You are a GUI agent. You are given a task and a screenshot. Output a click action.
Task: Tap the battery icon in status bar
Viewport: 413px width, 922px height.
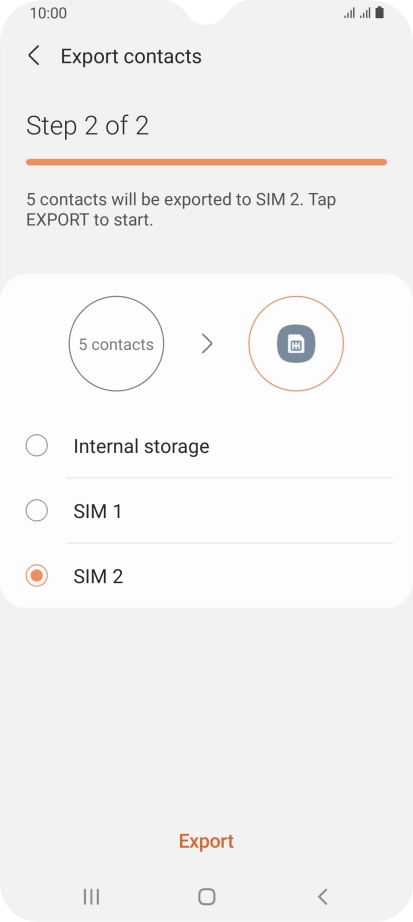[379, 12]
